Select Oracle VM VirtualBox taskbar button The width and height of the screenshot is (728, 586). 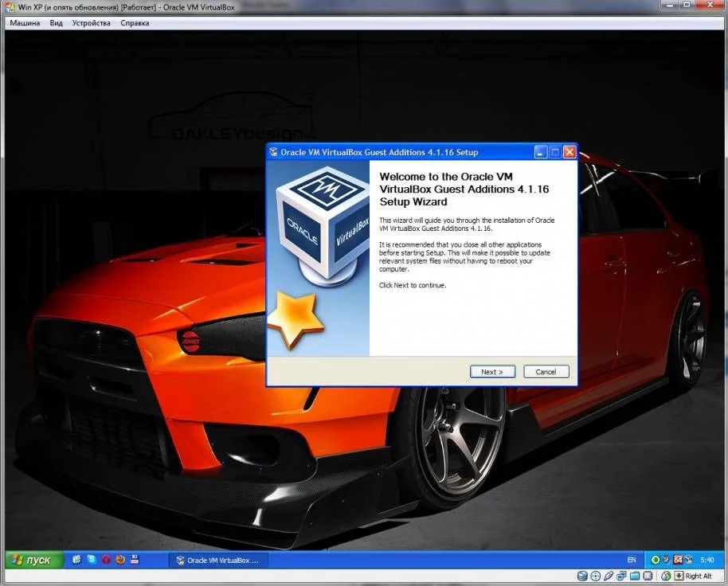click(x=218, y=561)
